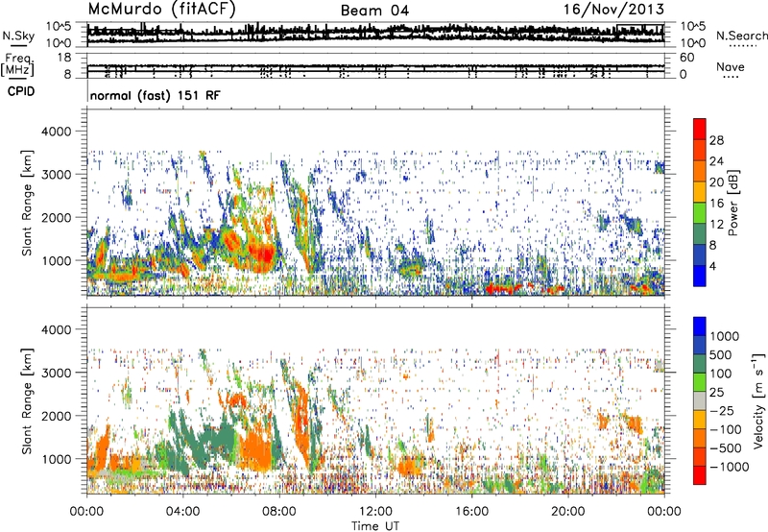Pick the yellow 16–20 dB power swatch

[x=700, y=192]
